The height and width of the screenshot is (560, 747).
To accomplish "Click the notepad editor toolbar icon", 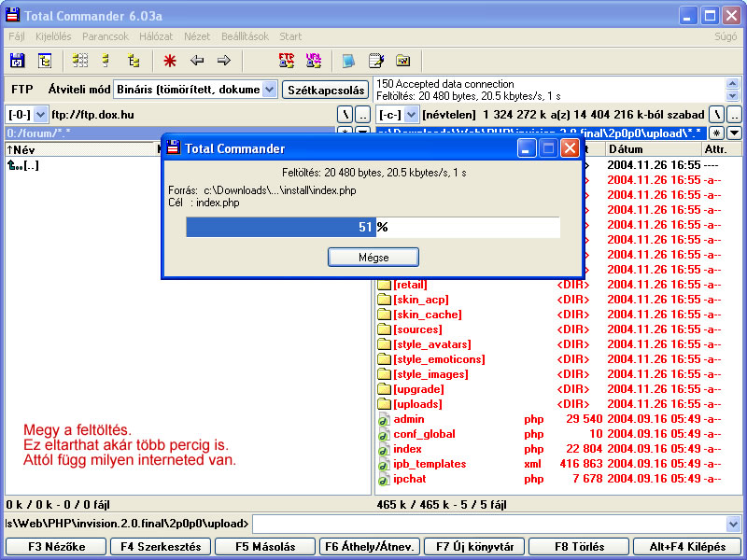I will coord(376,61).
